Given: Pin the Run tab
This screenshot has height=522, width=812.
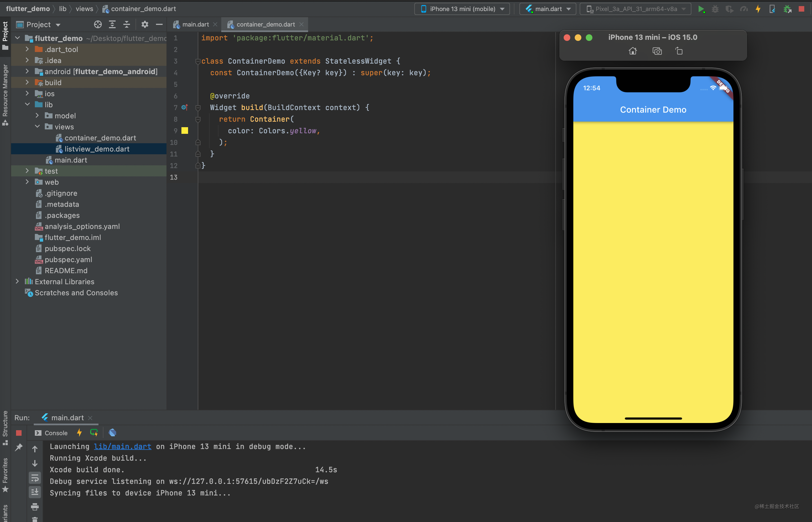Looking at the screenshot, I should [19, 447].
